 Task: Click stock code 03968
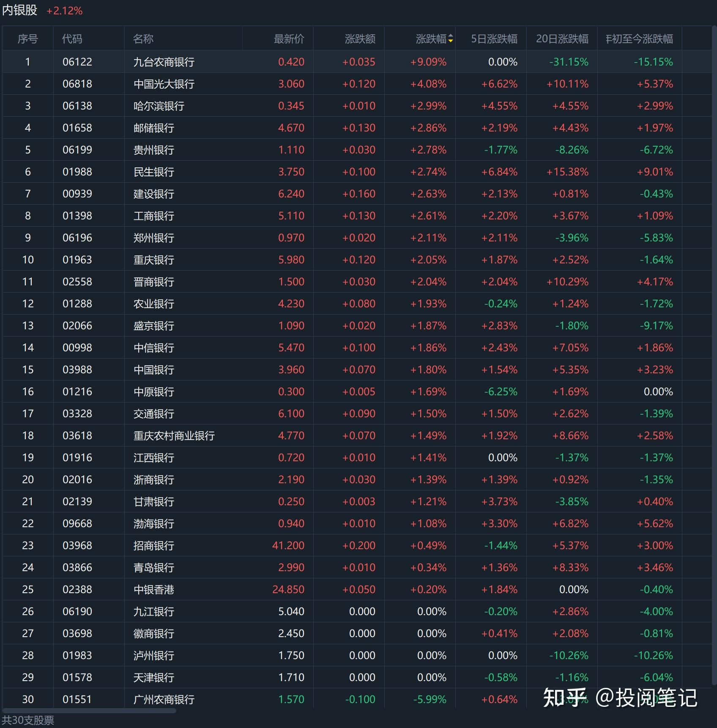coord(77,545)
